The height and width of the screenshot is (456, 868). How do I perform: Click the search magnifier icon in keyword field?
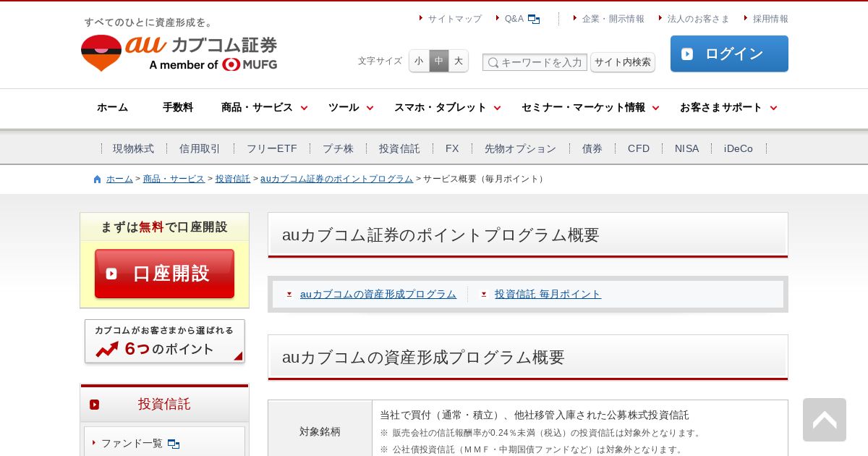coord(493,63)
